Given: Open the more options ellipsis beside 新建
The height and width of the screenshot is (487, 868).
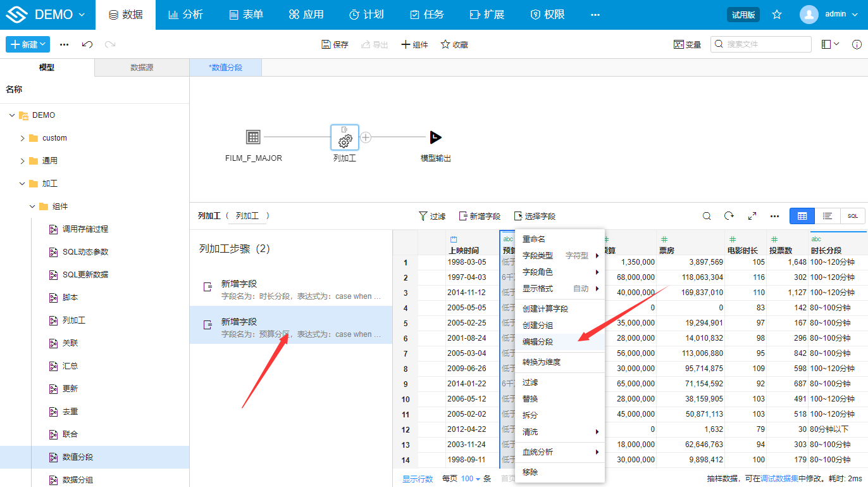Looking at the screenshot, I should (64, 44).
